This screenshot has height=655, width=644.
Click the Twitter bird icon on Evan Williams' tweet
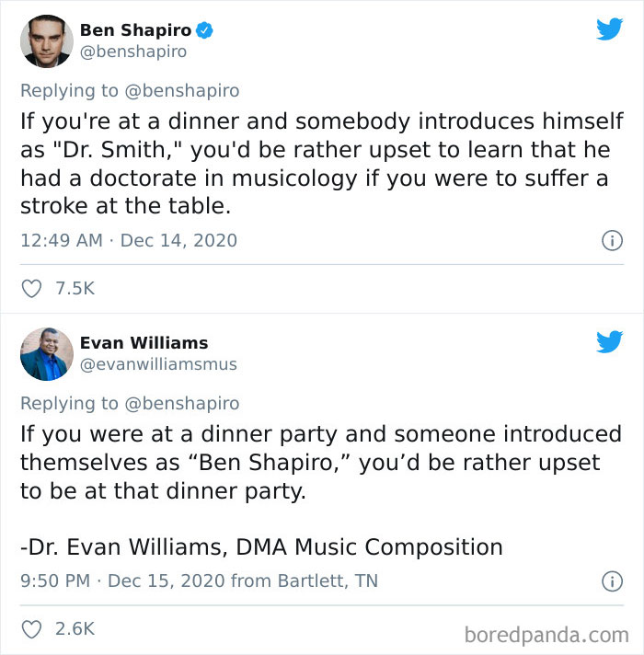pos(609,341)
